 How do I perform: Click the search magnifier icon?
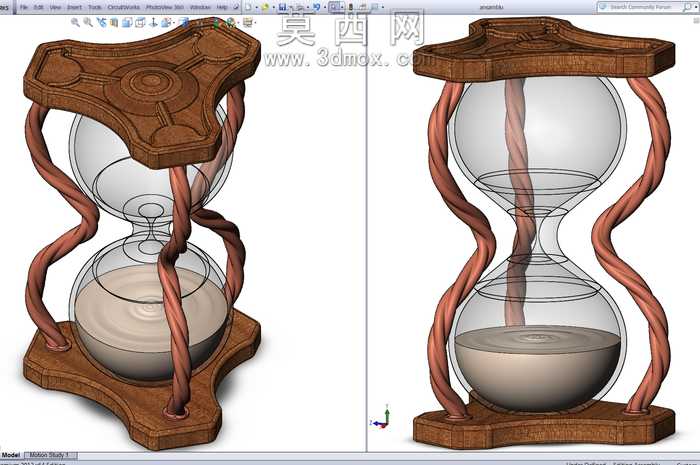(687, 7)
